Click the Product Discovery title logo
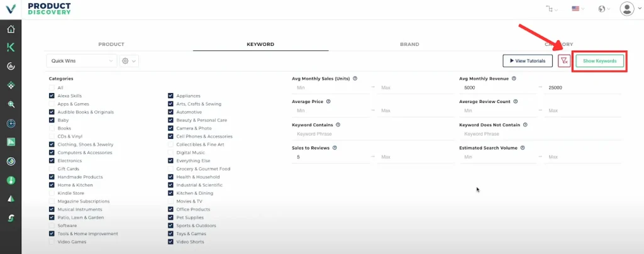Image resolution: width=644 pixels, height=254 pixels. 49,9
